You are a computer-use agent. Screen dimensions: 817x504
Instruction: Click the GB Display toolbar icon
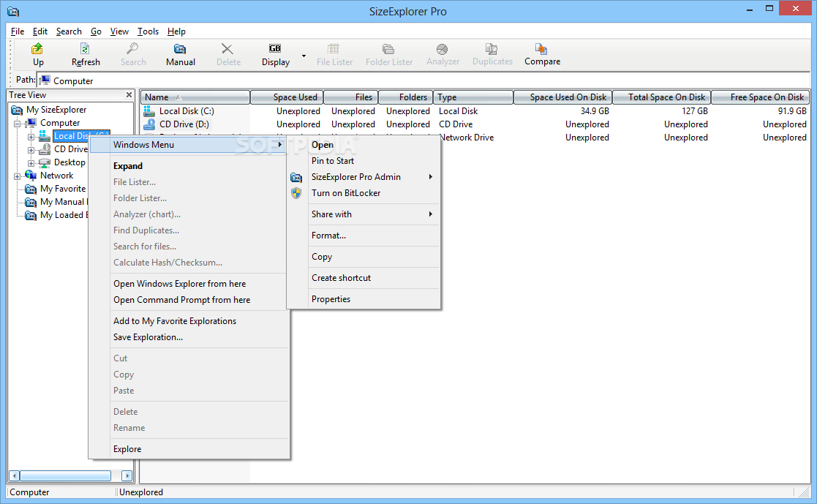[275, 48]
